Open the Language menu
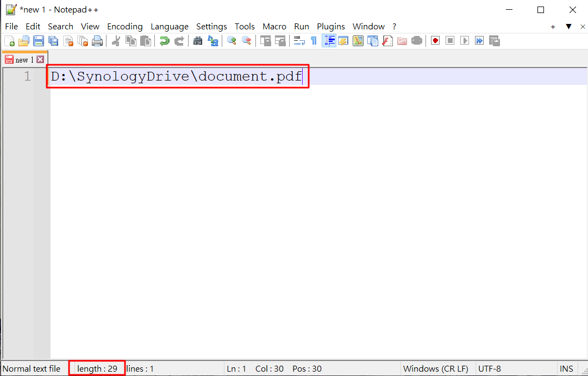 (x=170, y=27)
